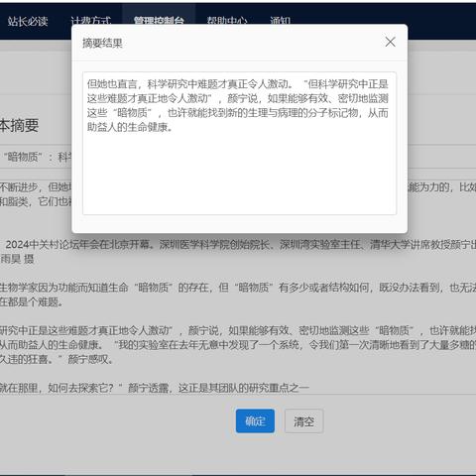This screenshot has height=476, width=476.
Task: Click the line 就在那里，如何去探索它
Action: point(155,388)
